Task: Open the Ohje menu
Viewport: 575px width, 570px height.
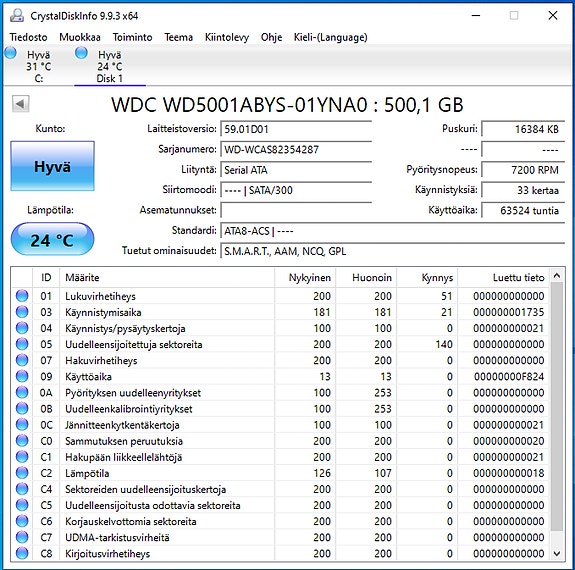Action: coord(271,37)
